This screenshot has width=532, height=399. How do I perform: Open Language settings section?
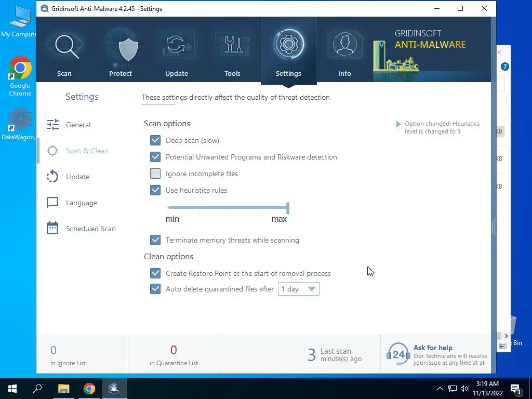pyautogui.click(x=82, y=203)
